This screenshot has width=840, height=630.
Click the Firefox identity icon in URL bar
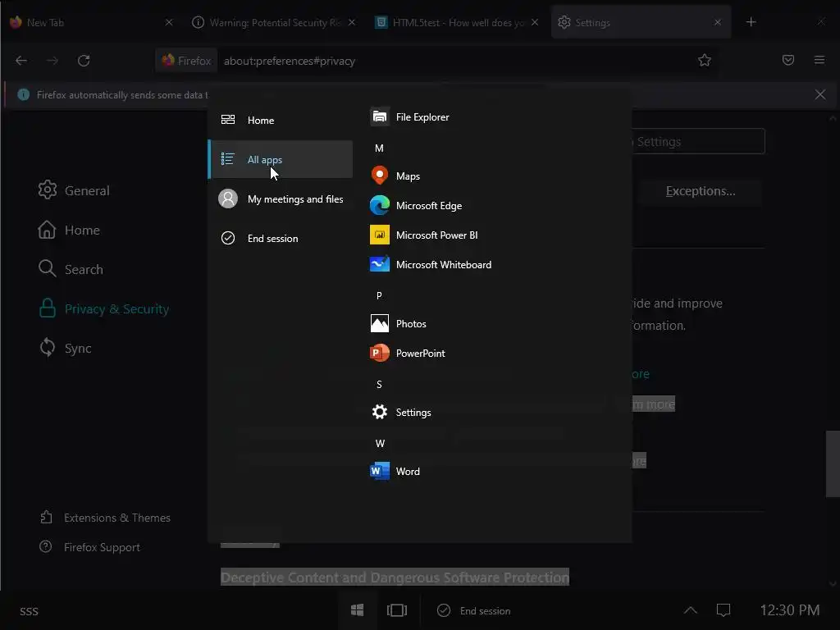coord(186,61)
